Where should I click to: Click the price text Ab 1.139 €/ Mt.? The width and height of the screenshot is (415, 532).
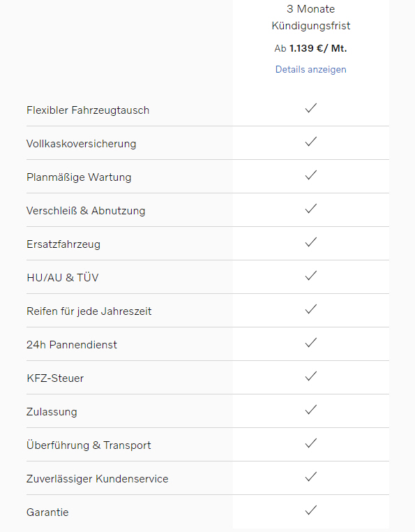pyautogui.click(x=310, y=48)
